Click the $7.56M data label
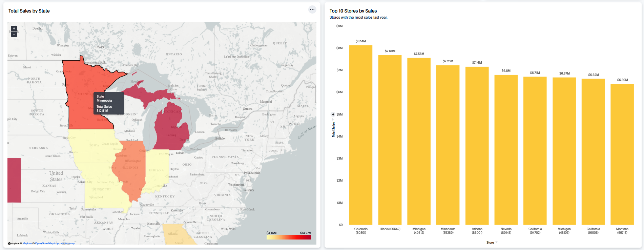The width and height of the screenshot is (644, 250). click(x=419, y=54)
